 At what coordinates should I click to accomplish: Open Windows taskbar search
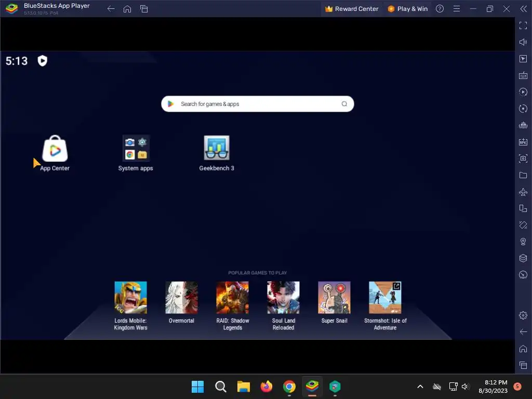[x=220, y=387]
